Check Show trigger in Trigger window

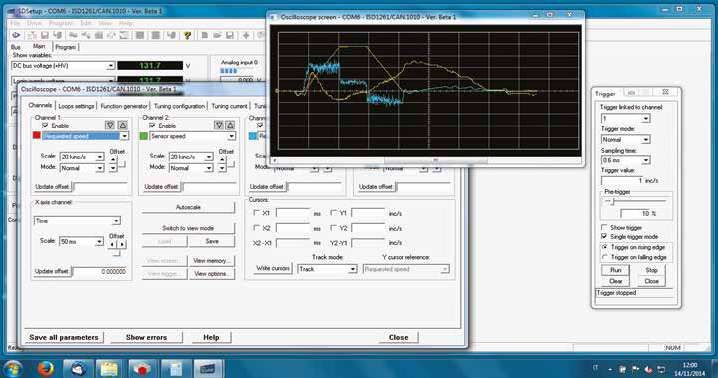tap(604, 227)
